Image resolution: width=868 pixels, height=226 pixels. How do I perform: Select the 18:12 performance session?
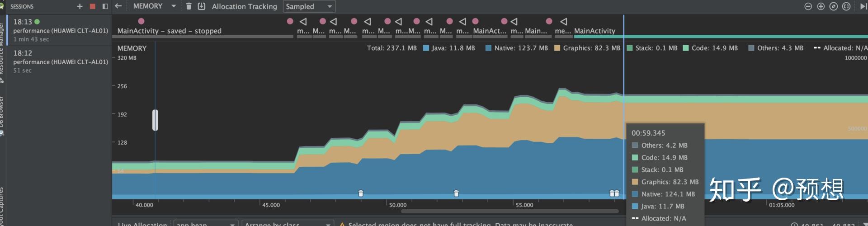click(x=59, y=61)
